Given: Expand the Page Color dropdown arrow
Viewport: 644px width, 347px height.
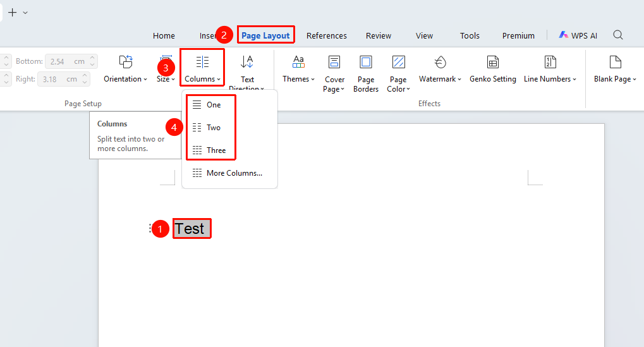Looking at the screenshot, I should click(408, 90).
